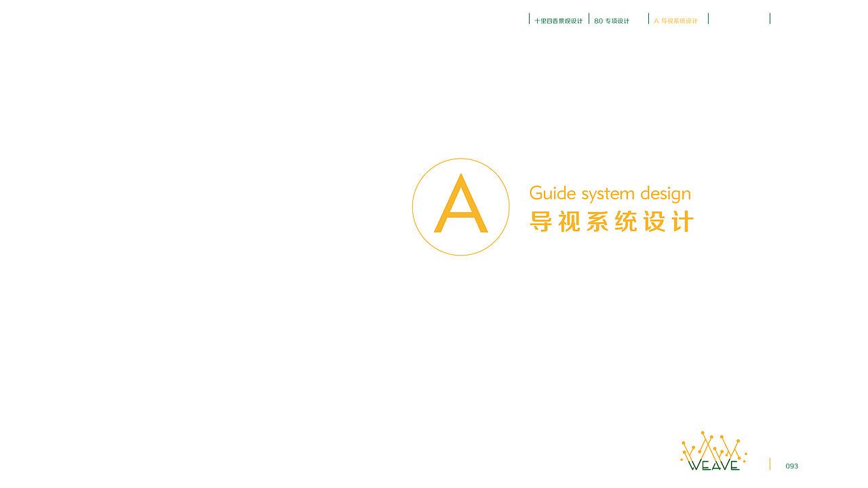This screenshot has width=868, height=488.
Task: Click the WEAVE logo
Action: 713,451
